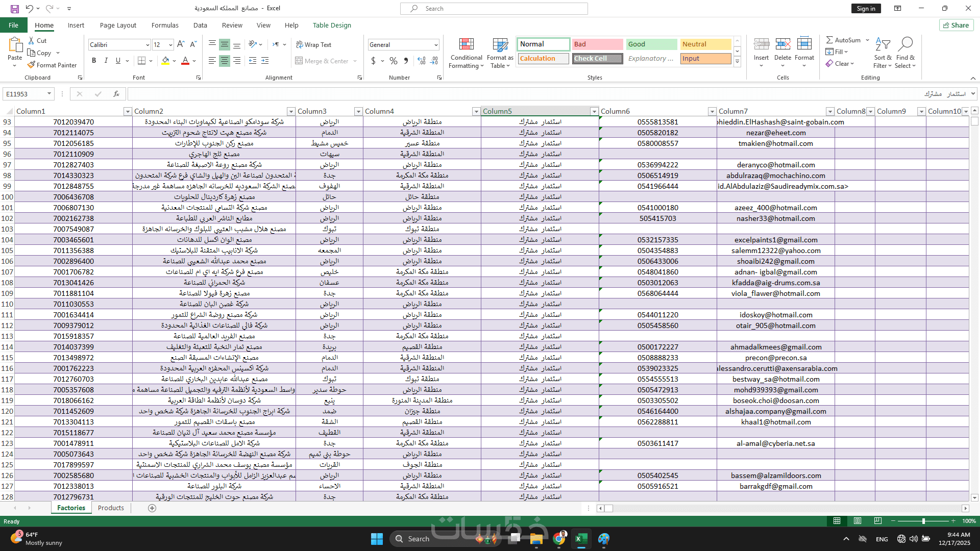
Task: Open the Page Layout ribbon tab
Action: pyautogui.click(x=118, y=25)
